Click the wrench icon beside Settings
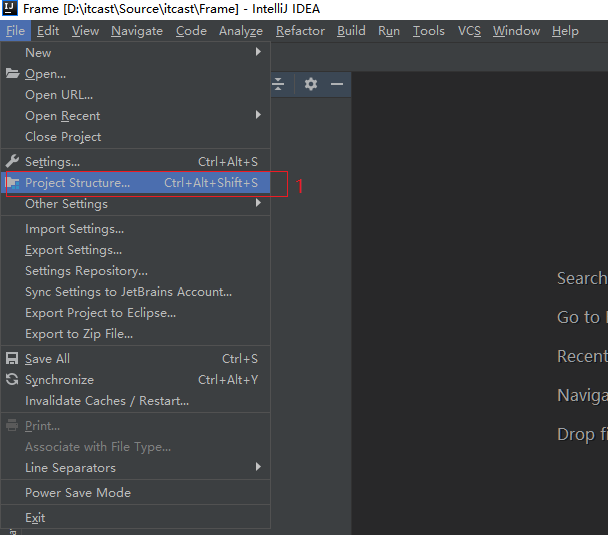Screen dimensions: 608x535 coord(13,162)
